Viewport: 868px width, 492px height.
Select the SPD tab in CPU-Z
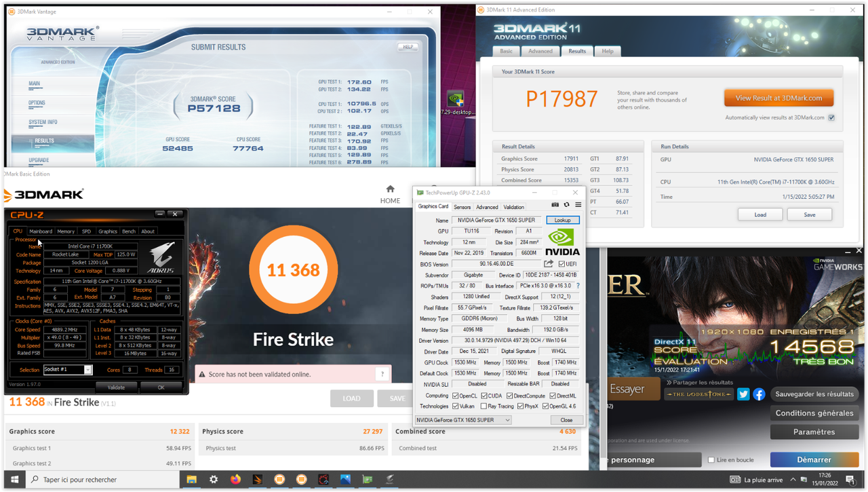(86, 231)
